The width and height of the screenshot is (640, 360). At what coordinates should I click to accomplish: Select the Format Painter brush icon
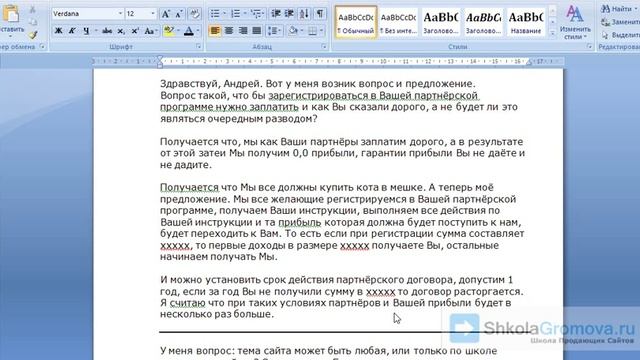tap(33, 35)
